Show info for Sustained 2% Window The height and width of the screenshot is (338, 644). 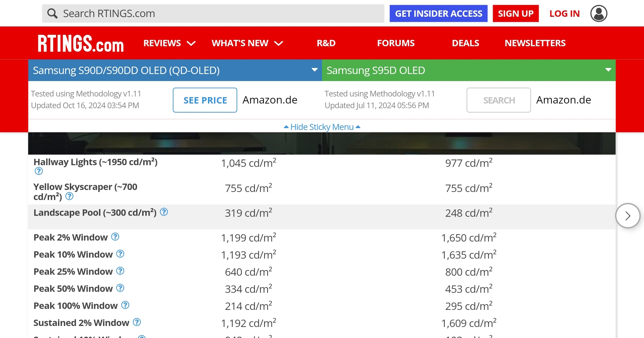pyautogui.click(x=137, y=322)
